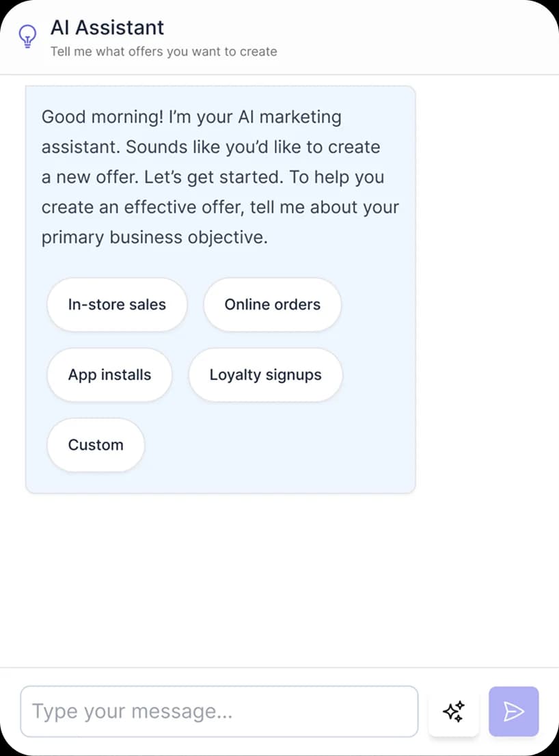Image resolution: width=559 pixels, height=756 pixels.
Task: Click blank space inside bubble beside Custom chip
Action: [279, 444]
